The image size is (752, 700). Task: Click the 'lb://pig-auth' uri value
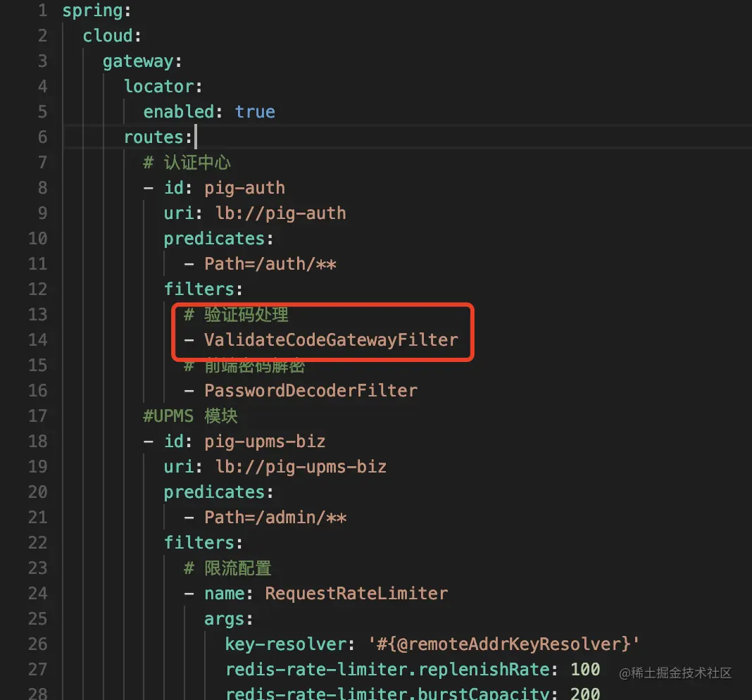[x=280, y=213]
